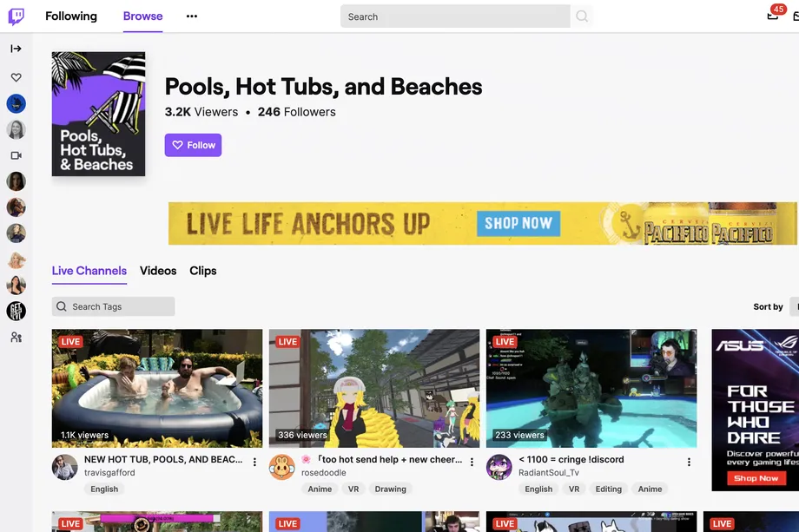Open the black-and-white logo avatar in the sidebar

click(x=17, y=311)
